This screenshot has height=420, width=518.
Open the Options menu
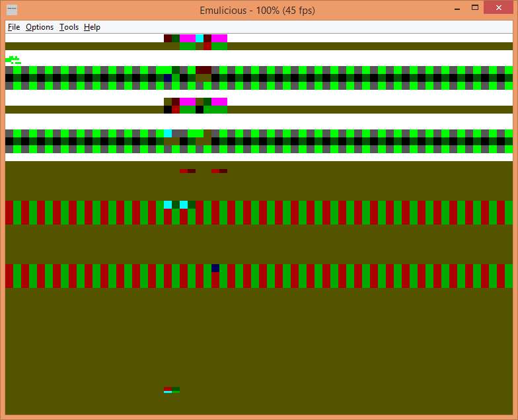tap(40, 27)
